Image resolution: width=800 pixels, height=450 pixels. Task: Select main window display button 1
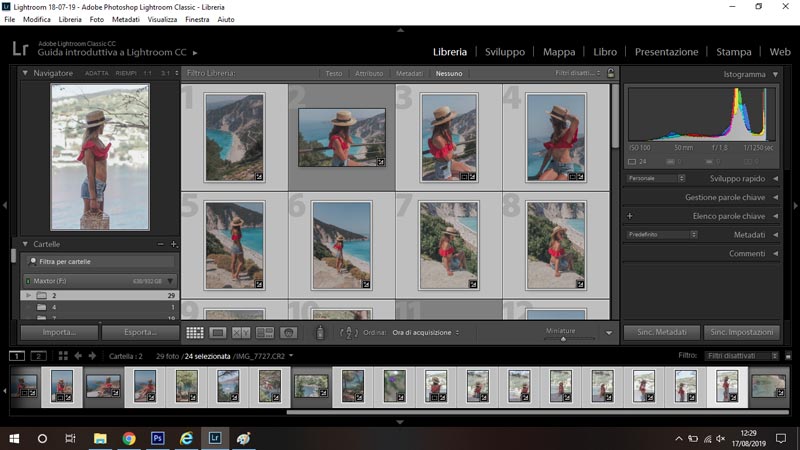(x=17, y=356)
